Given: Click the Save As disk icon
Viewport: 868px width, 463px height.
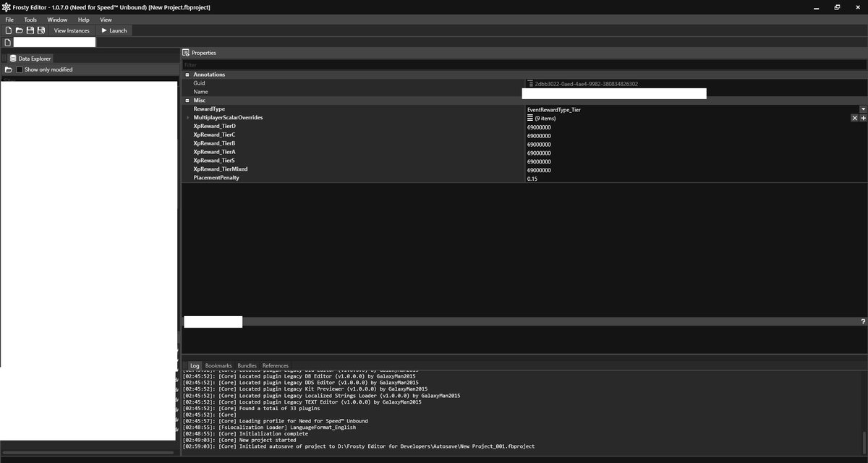Looking at the screenshot, I should click(x=41, y=30).
